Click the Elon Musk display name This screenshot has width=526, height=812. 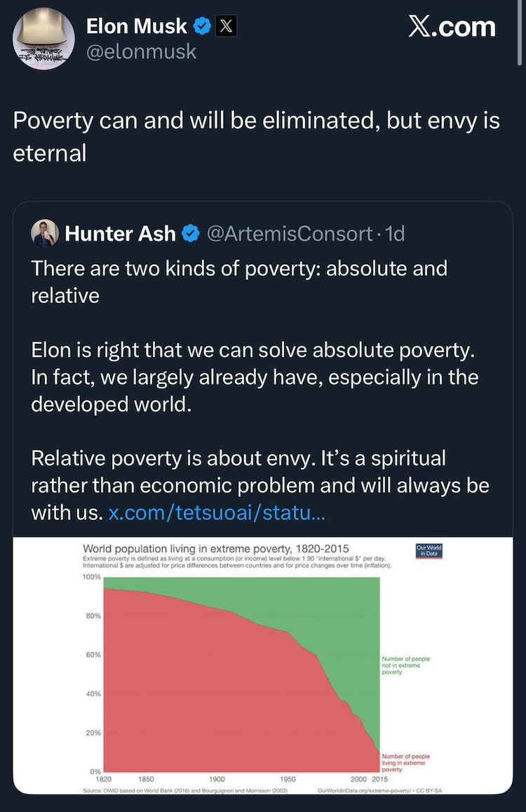pyautogui.click(x=138, y=26)
